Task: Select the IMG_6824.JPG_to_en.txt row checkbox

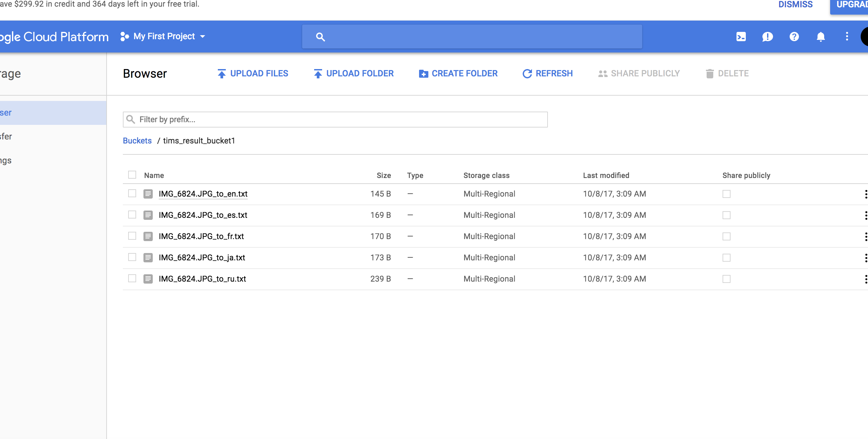Action: 132,193
